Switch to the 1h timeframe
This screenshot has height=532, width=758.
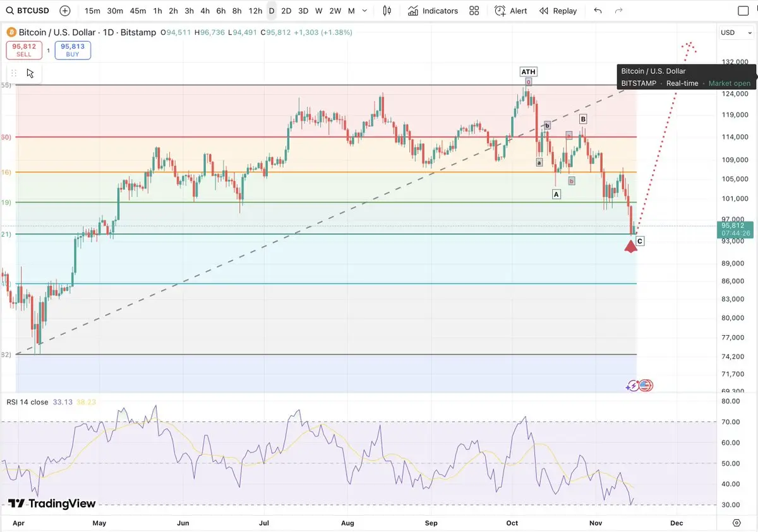[x=157, y=11]
